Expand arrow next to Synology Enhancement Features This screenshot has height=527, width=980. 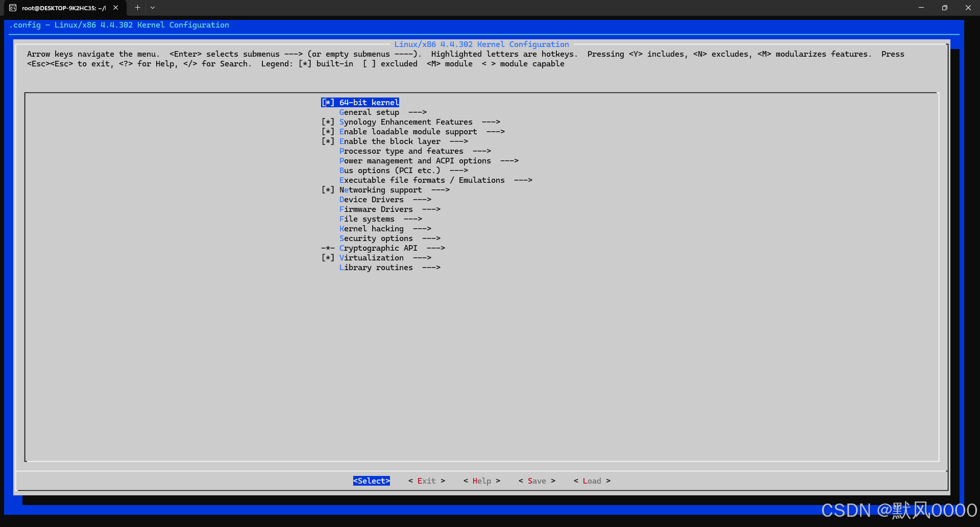coord(491,122)
